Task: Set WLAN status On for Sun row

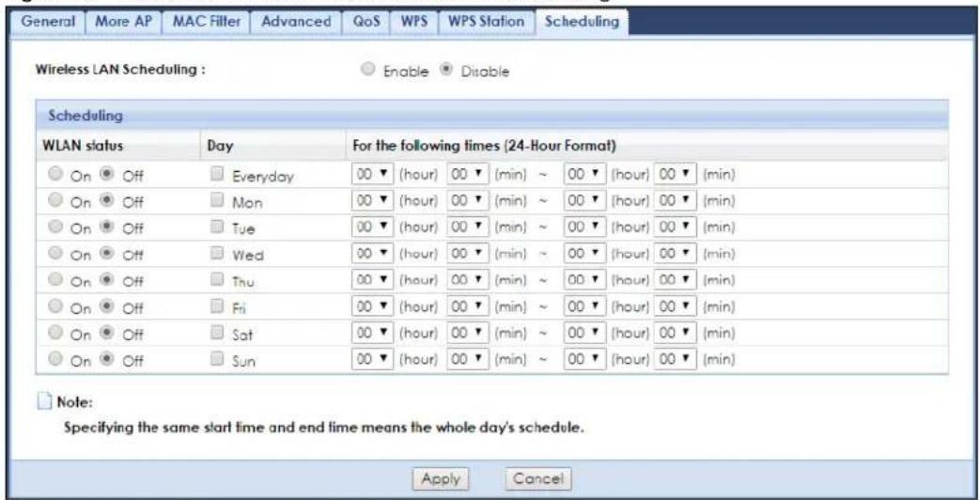Action: 54,359
